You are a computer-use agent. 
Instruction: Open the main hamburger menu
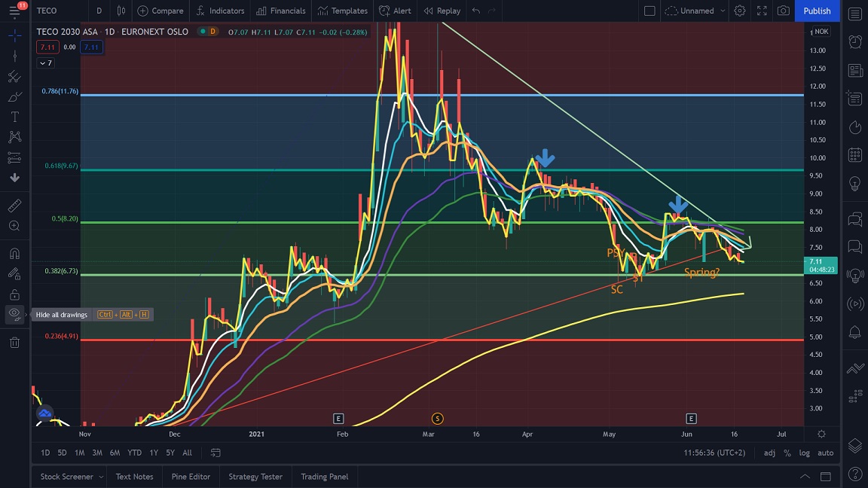point(14,11)
